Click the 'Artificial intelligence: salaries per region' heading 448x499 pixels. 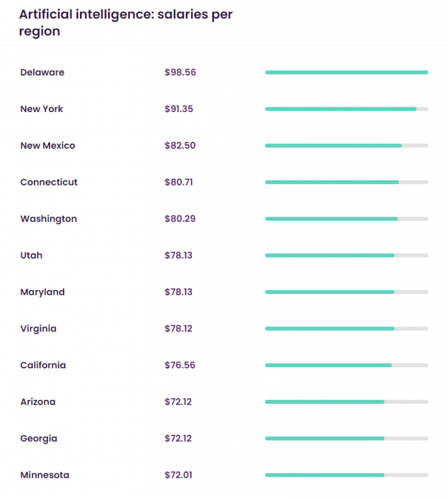tap(125, 23)
